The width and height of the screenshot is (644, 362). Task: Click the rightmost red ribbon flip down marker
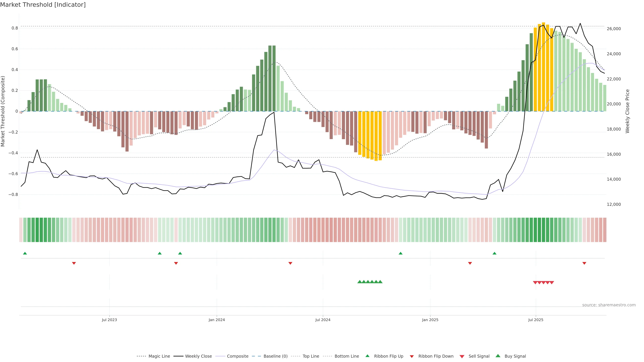click(584, 263)
